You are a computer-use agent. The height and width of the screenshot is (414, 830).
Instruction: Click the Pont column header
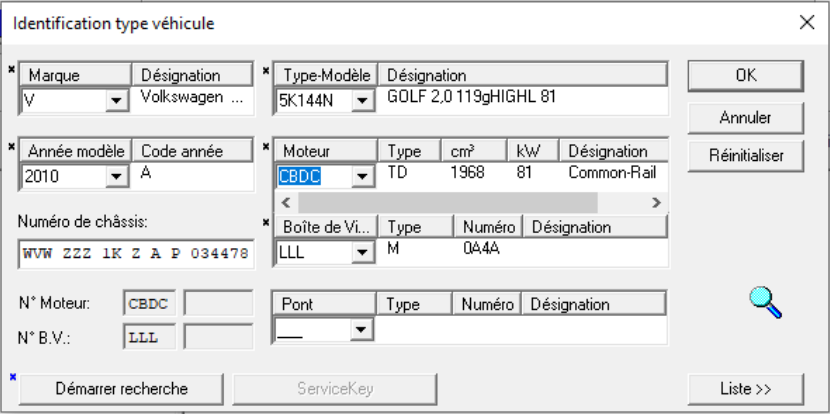pyautogui.click(x=324, y=304)
